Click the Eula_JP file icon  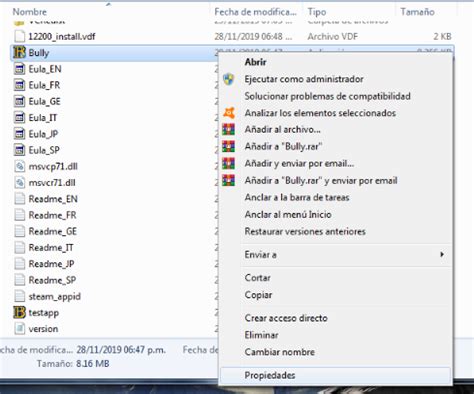[x=20, y=134]
